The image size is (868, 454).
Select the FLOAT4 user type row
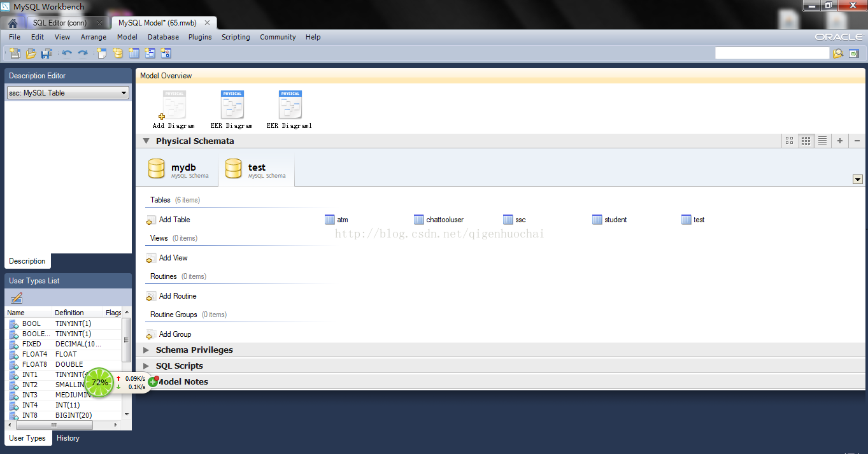coord(63,354)
